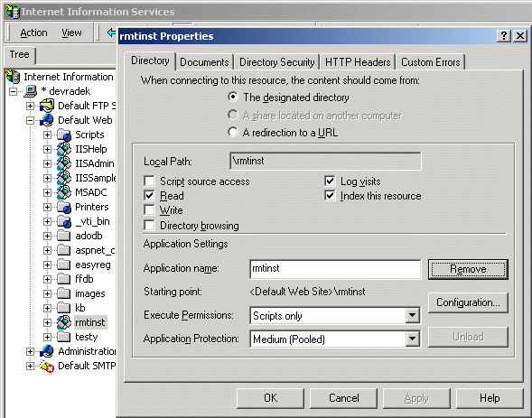
Task: Click the 'MSADC' tree label
Action: click(91, 192)
